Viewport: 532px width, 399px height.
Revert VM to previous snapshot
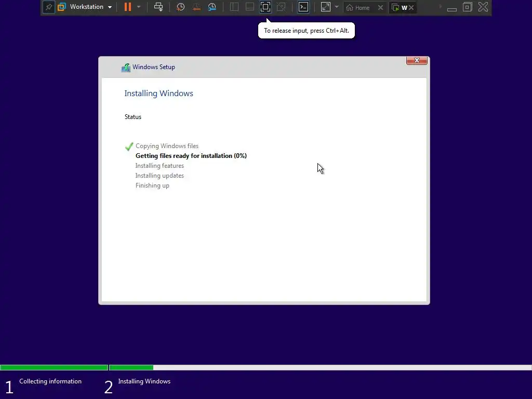[x=196, y=7]
